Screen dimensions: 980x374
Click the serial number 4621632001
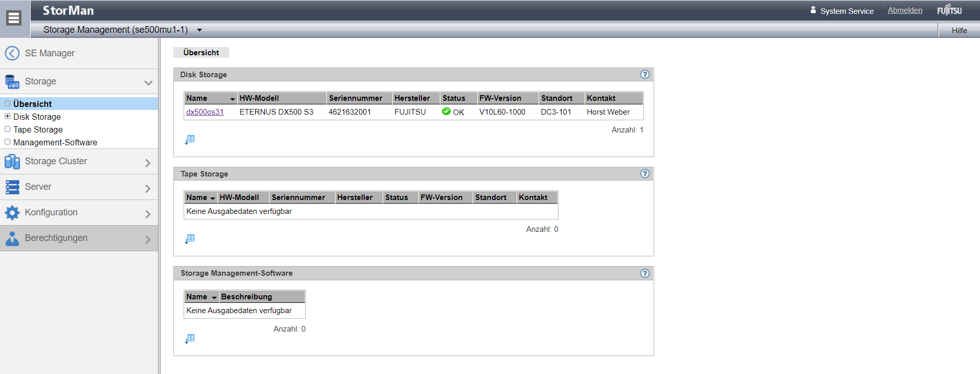349,112
